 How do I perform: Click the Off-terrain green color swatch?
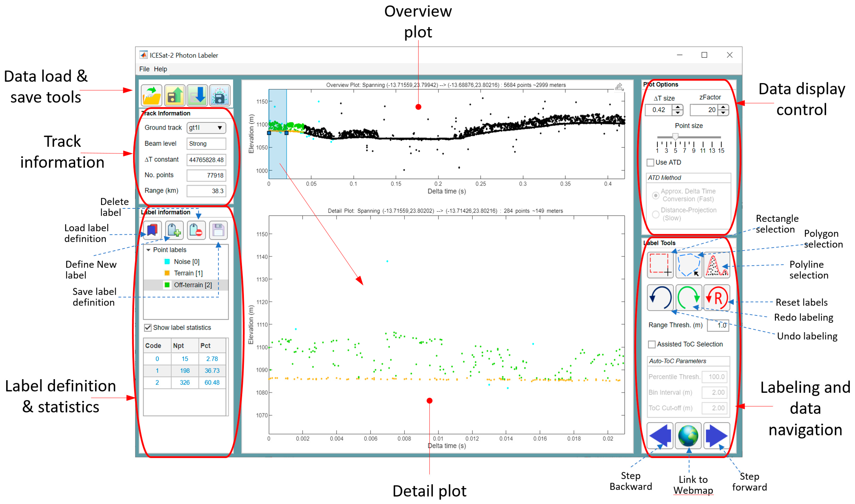click(167, 285)
